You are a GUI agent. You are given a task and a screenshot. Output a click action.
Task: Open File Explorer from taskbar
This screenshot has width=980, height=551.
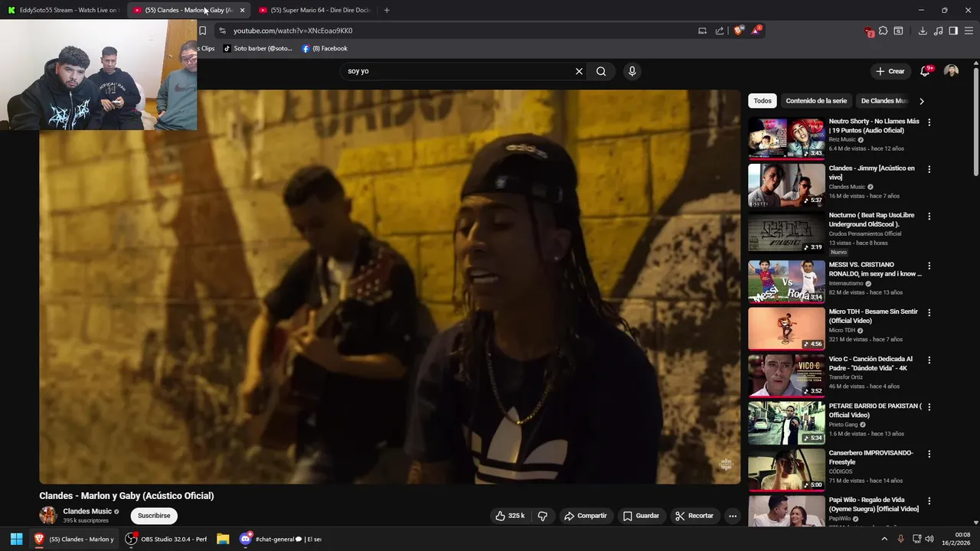click(x=223, y=539)
